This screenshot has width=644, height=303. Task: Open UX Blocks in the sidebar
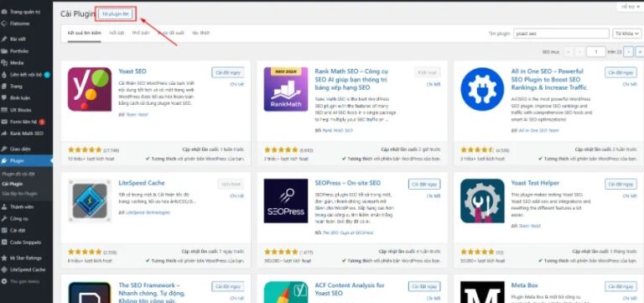[x=20, y=110]
